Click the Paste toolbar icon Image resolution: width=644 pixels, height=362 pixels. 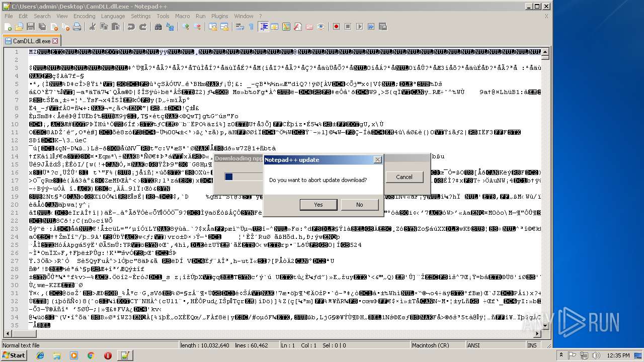pyautogui.click(x=116, y=27)
